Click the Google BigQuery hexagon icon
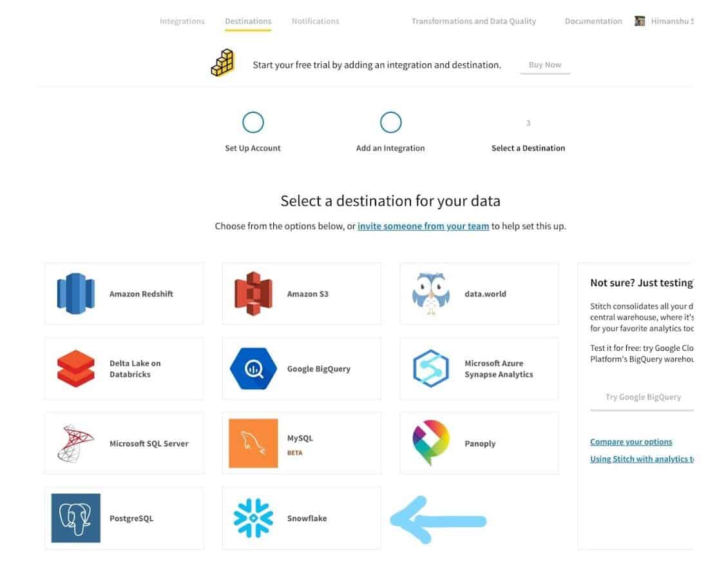 [253, 369]
